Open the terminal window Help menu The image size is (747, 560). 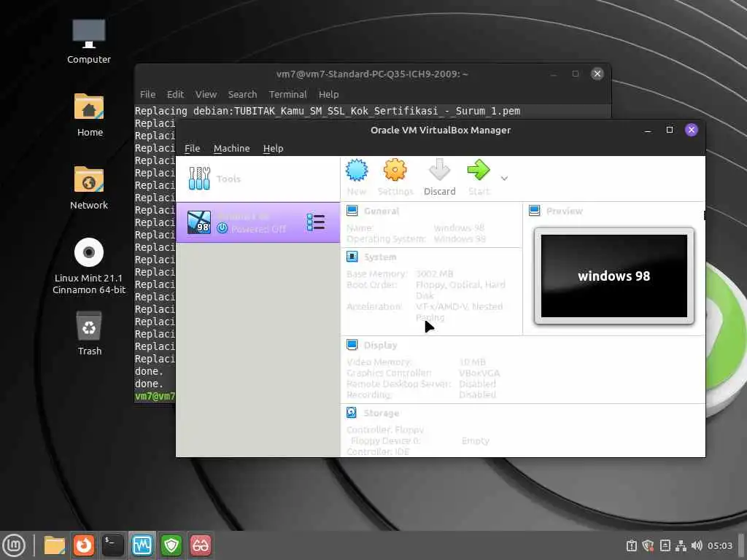pyautogui.click(x=329, y=94)
